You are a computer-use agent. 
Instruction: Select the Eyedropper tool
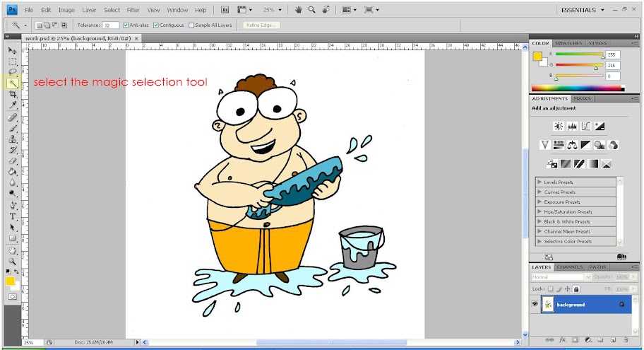click(12, 105)
